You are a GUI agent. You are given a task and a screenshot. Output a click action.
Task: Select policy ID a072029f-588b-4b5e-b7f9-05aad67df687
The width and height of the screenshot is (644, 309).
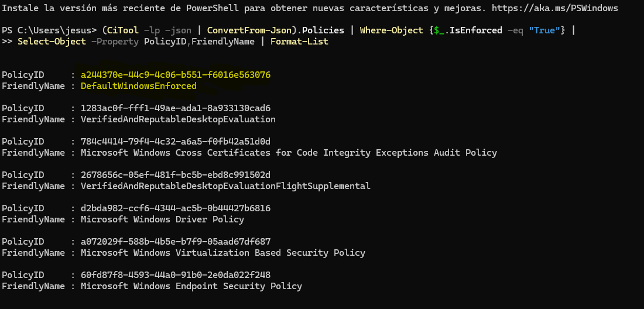(176, 241)
